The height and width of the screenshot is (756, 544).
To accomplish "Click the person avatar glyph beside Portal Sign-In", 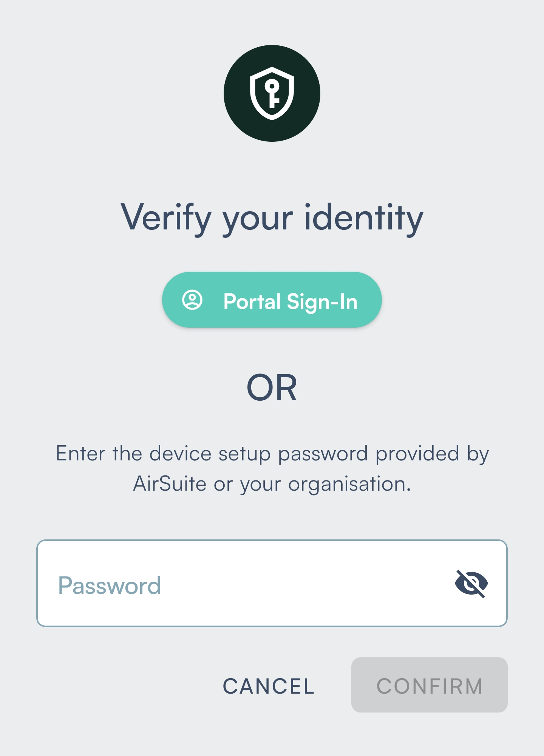I will (x=192, y=300).
